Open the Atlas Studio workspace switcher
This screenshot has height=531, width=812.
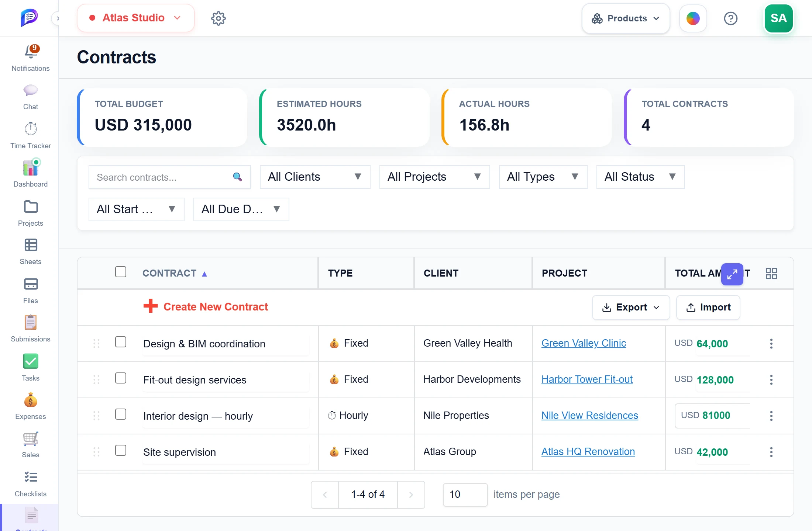click(x=135, y=18)
